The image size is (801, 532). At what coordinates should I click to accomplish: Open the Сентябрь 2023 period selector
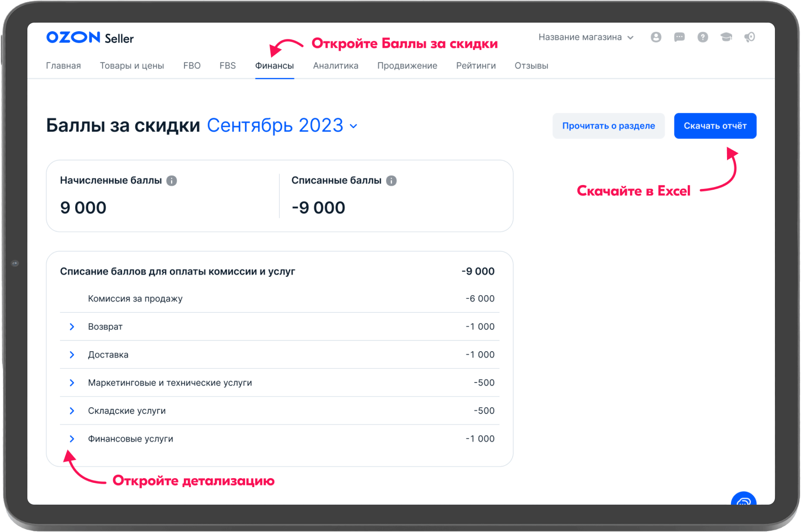(x=282, y=126)
